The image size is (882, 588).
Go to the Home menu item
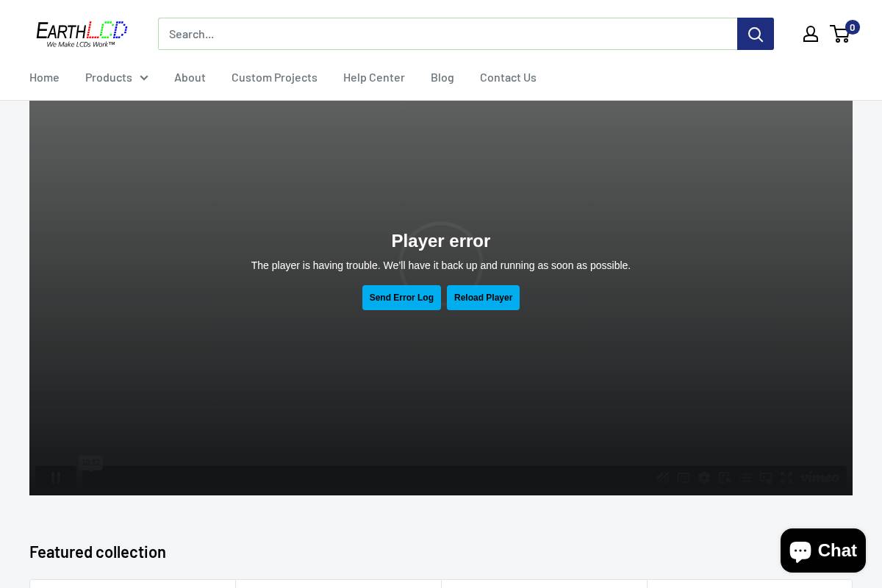(x=44, y=77)
